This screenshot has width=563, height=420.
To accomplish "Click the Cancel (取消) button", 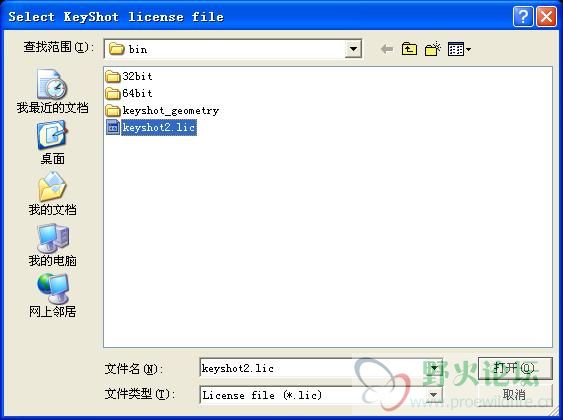I will click(515, 395).
